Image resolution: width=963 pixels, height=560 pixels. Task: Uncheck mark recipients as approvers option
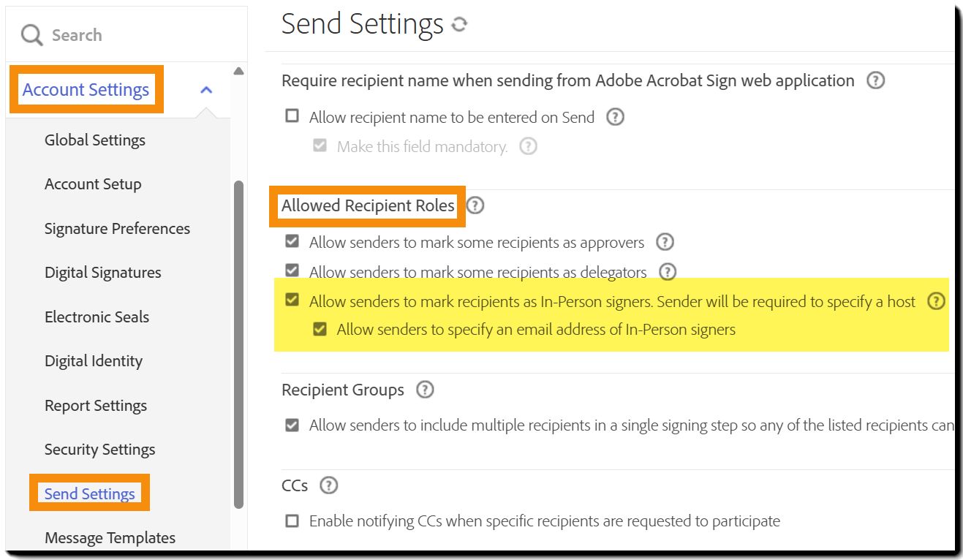pyautogui.click(x=292, y=241)
